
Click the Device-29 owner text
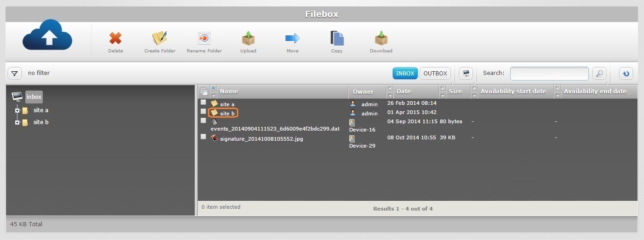tap(362, 146)
